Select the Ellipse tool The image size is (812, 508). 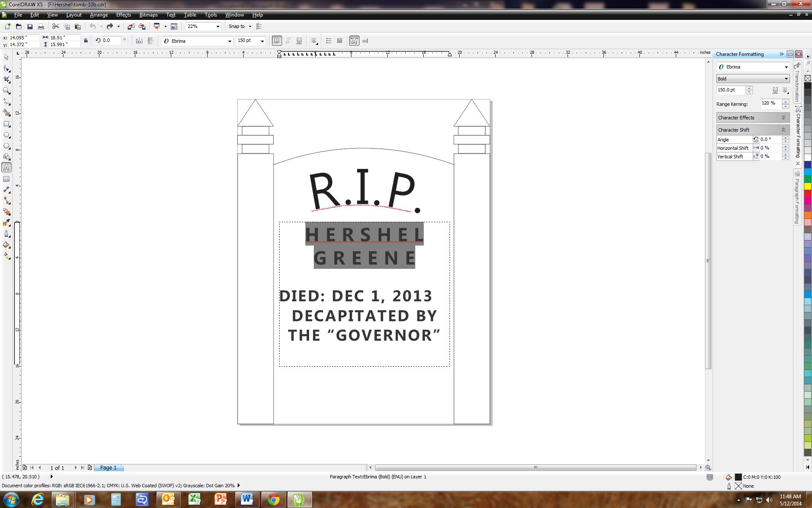[6, 135]
